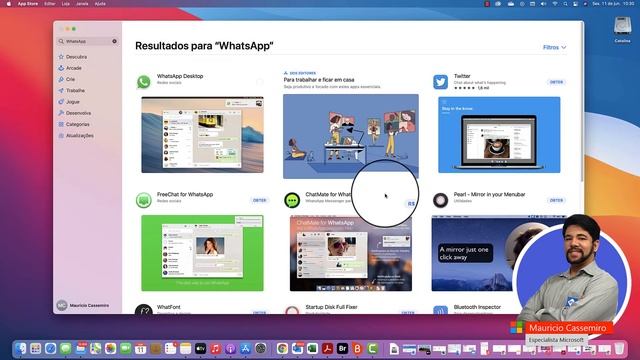Open the Trash in the Dock
This screenshot has height=360, width=640.
619,349
